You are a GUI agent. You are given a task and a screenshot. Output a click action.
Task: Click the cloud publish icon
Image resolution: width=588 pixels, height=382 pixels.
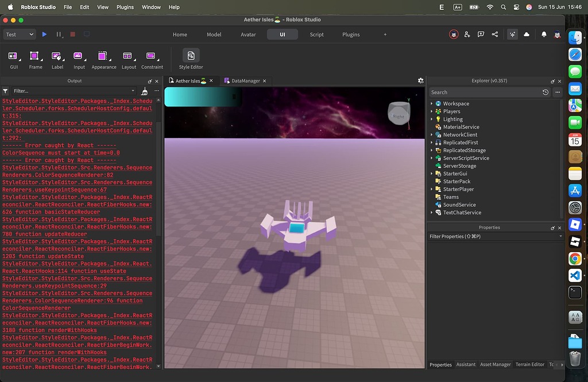coord(527,34)
